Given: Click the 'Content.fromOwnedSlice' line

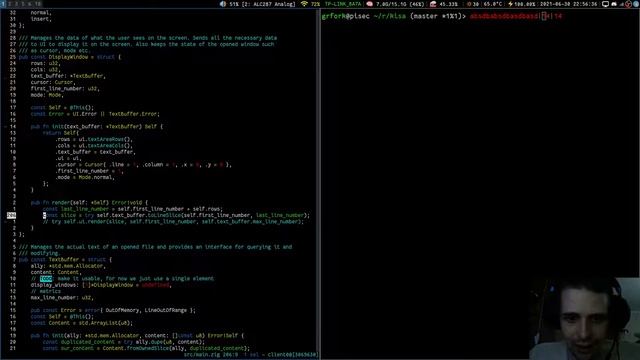Looking at the screenshot, I should 146,348.
